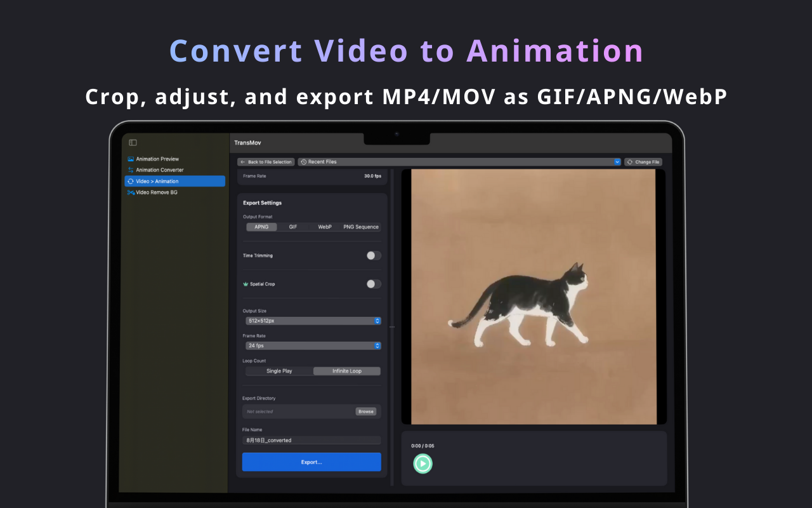Image resolution: width=812 pixels, height=508 pixels.
Task: Toggle the sidebar visibility icon
Action: (x=132, y=142)
